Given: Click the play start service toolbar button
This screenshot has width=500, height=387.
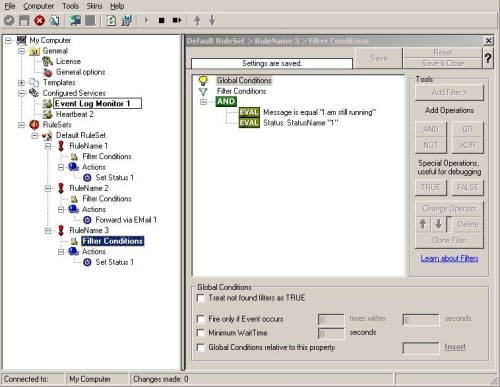Looking at the screenshot, I should [x=146, y=21].
